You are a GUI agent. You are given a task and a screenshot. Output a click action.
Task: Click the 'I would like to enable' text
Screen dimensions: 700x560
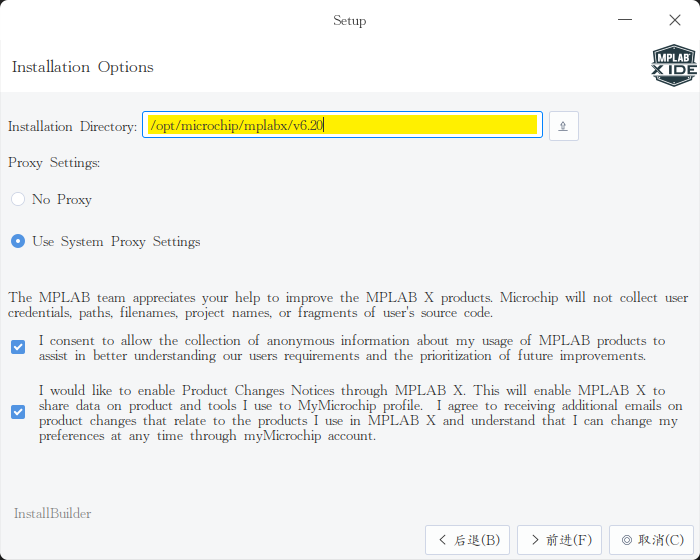click(361, 413)
